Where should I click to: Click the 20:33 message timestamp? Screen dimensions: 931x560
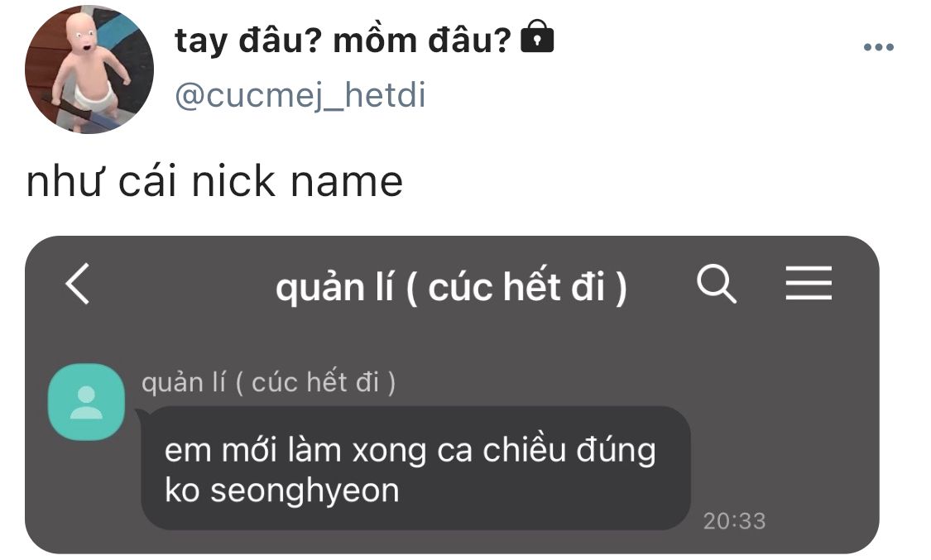[x=735, y=521]
